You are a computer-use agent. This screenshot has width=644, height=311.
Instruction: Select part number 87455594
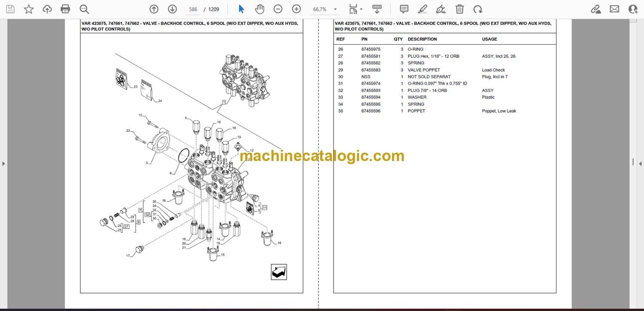coord(371,97)
